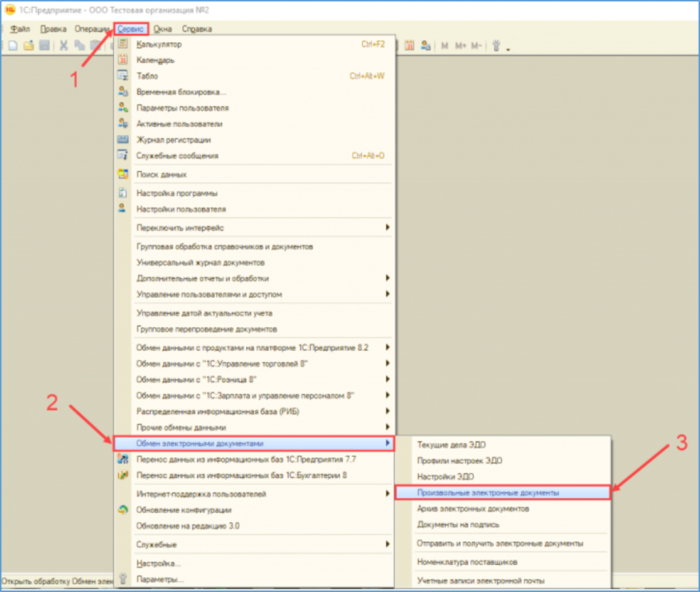Choose Отправить и получить электронные документы
This screenshot has width=700, height=592.
500,543
